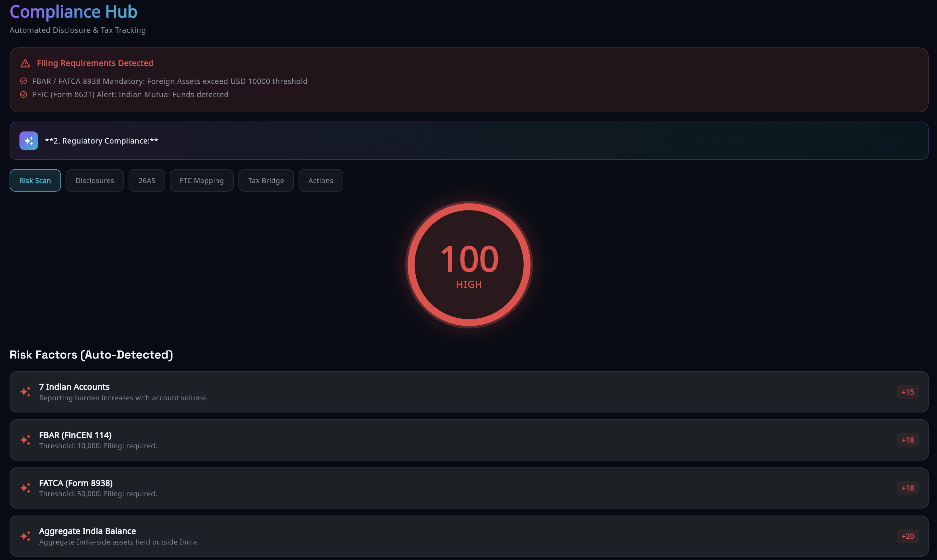Image resolution: width=937 pixels, height=560 pixels.
Task: Click 'Threshold: 10,000. Filing: required.' text
Action: (x=98, y=446)
